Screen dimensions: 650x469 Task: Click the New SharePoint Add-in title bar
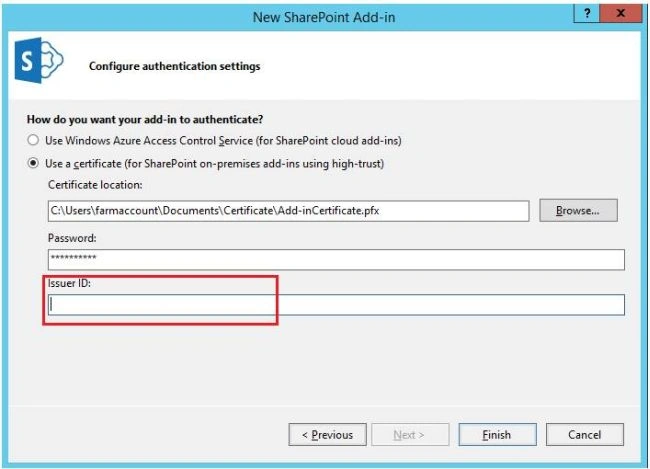pos(324,17)
